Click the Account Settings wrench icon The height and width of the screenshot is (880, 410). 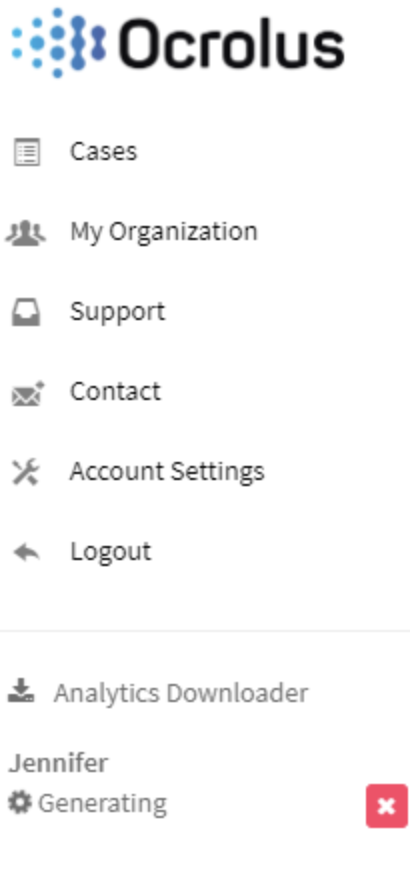(26, 472)
